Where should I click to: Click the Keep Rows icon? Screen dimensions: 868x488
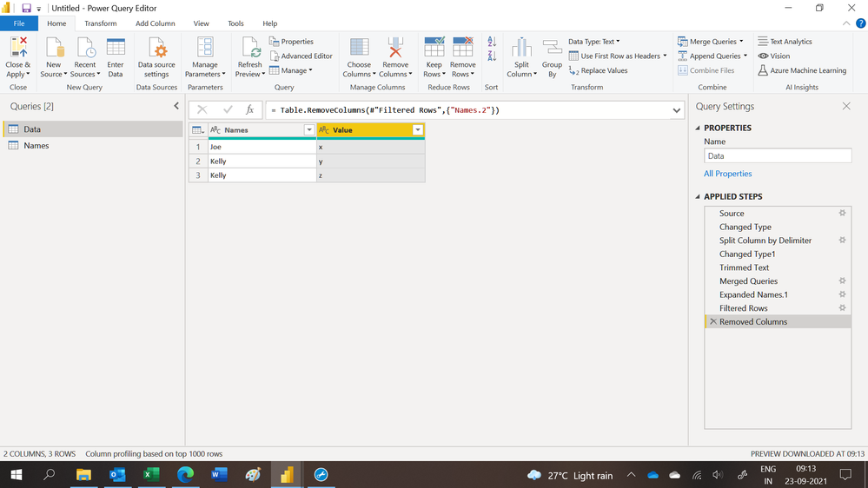pos(434,48)
